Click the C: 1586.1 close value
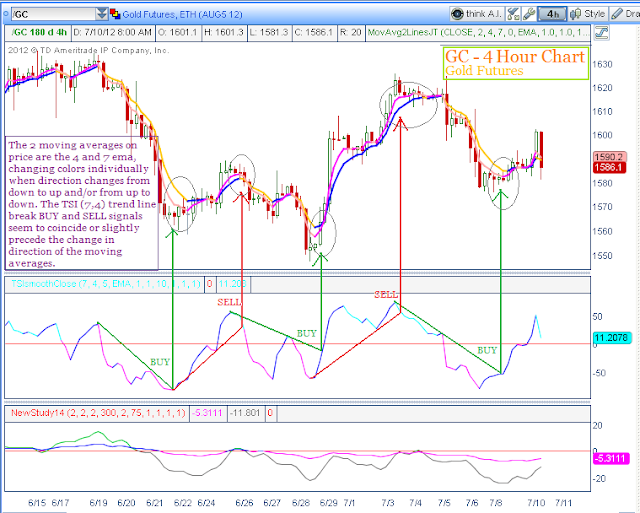This screenshot has width=640, height=513. (x=315, y=32)
